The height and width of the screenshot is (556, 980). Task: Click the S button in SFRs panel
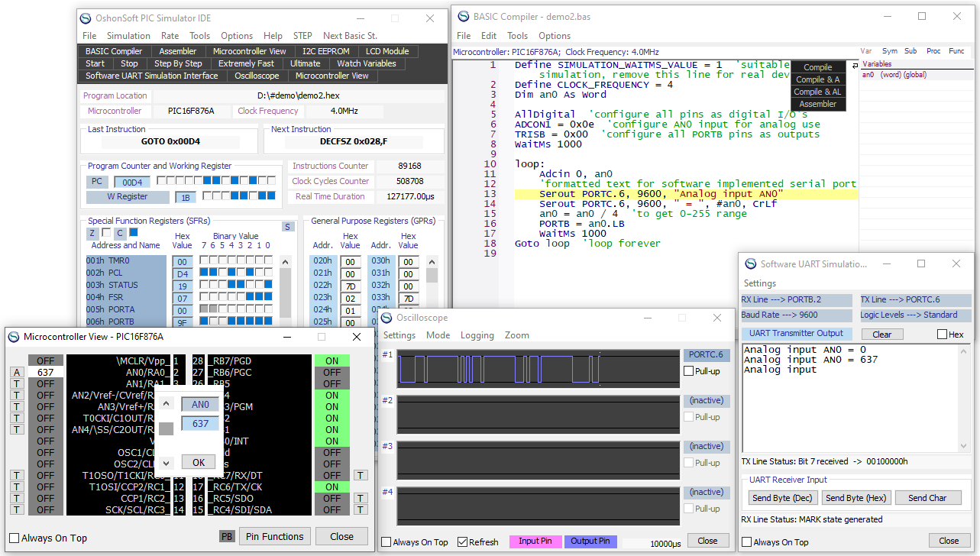coord(288,227)
